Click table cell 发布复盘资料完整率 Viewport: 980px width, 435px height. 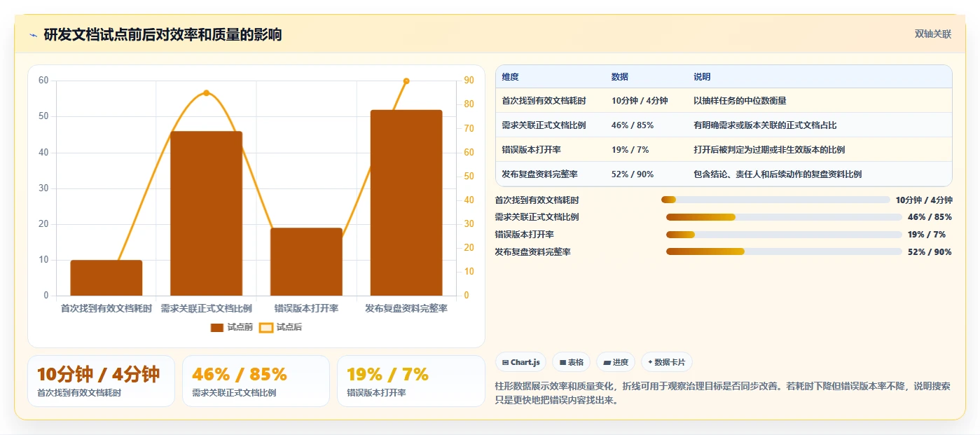click(x=539, y=174)
